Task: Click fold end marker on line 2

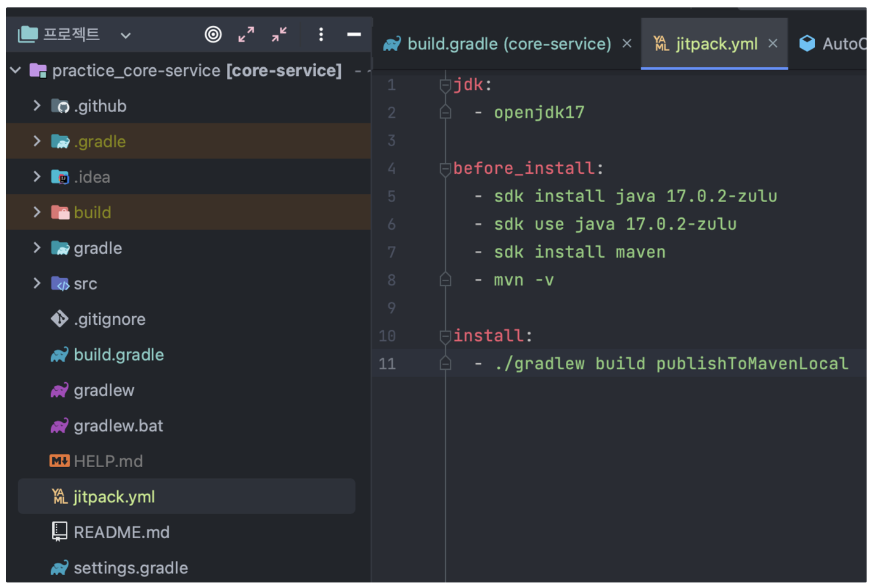Action: (x=446, y=112)
